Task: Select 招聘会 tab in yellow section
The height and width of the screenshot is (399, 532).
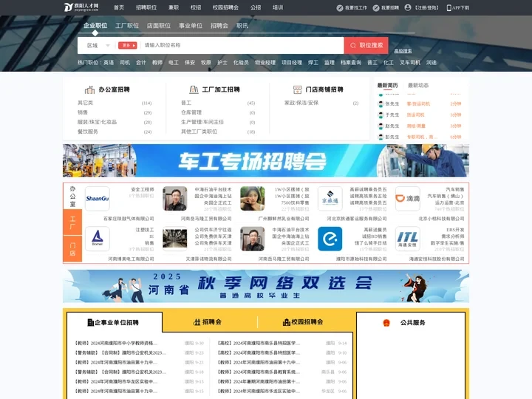Action: (x=208, y=322)
